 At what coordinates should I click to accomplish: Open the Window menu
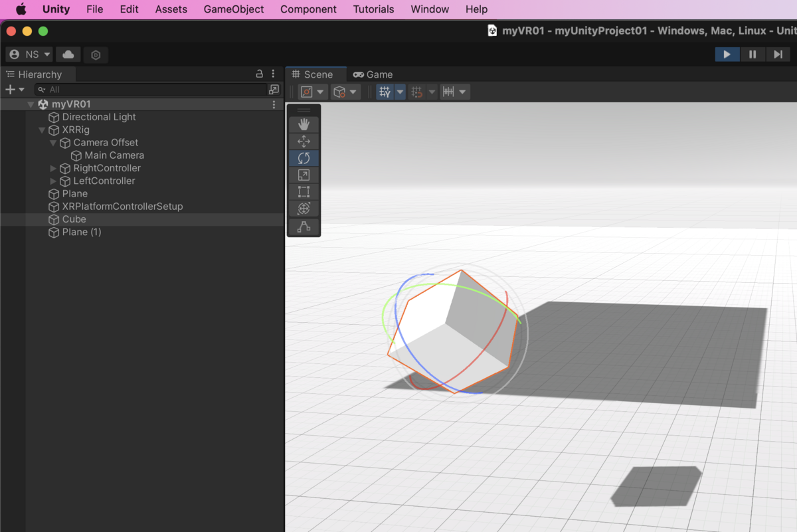tap(430, 9)
